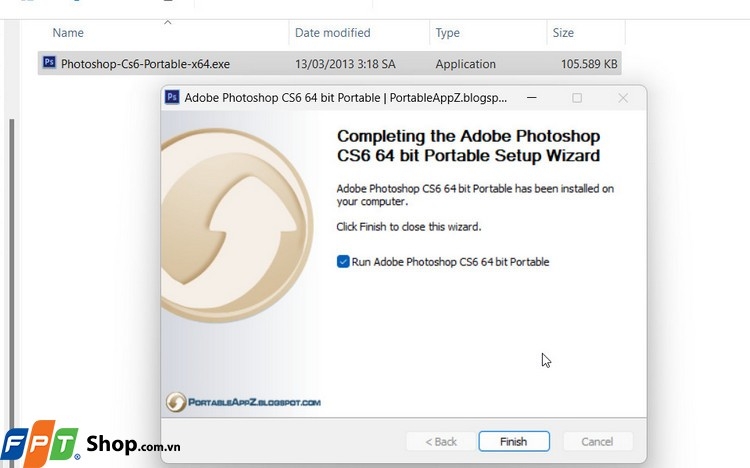Click the Ps icon in wizard title bar
The image size is (750, 468).
click(172, 97)
